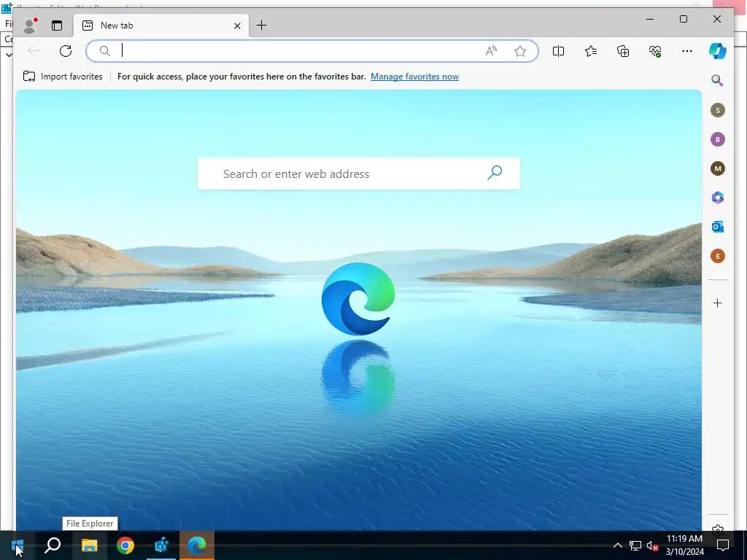Open the Edge profile icon
Viewport: 747px width, 560px height.
tap(29, 26)
